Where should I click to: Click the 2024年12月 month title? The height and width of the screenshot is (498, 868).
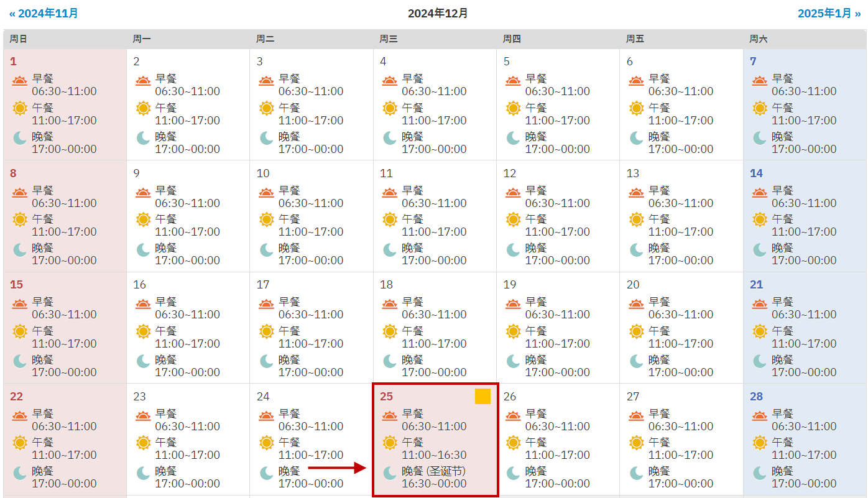coord(438,13)
